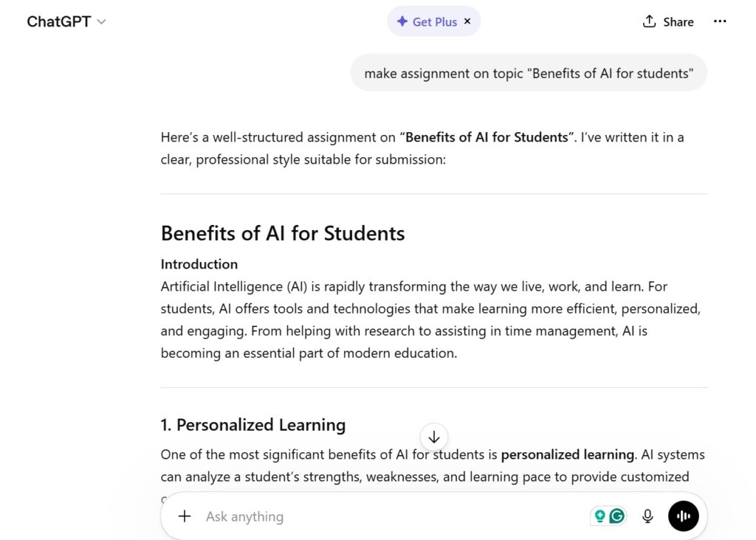This screenshot has height=540, width=756.
Task: Click the Introduction heading in the response
Action: pos(199,264)
